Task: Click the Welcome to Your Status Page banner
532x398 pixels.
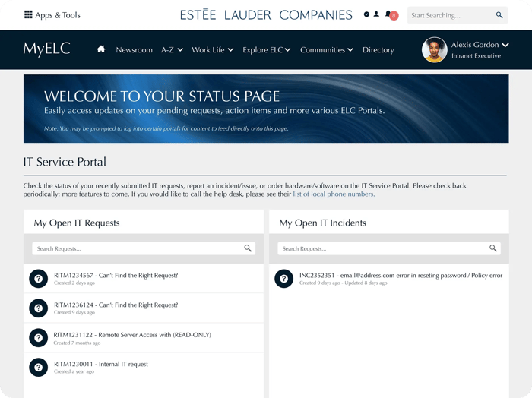Action: [x=266, y=109]
